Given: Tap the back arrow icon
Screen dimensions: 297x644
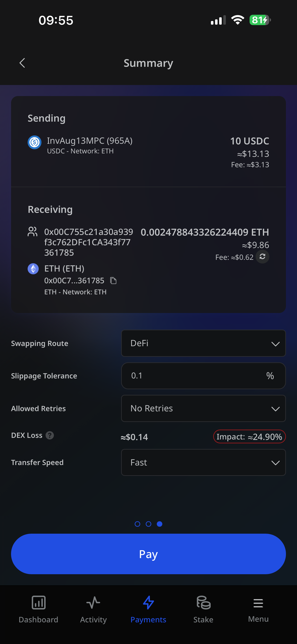Looking at the screenshot, I should click(x=22, y=63).
